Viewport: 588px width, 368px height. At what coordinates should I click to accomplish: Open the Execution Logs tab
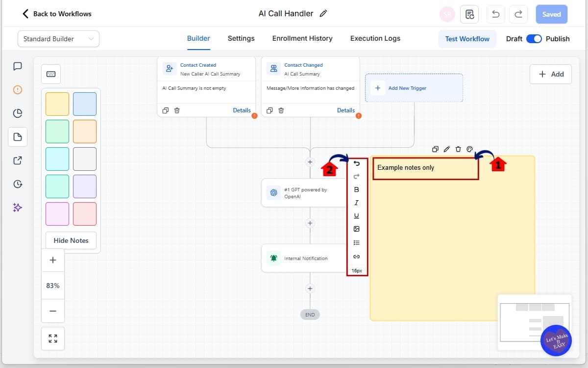[x=375, y=38]
